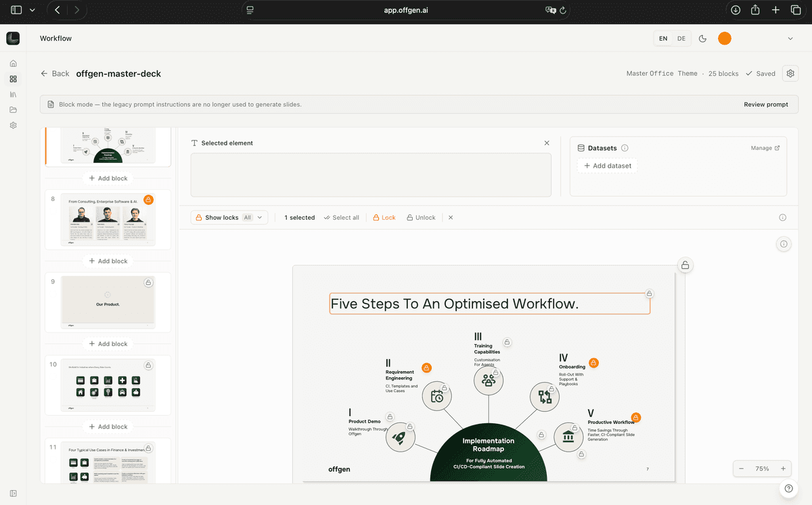Switch language to DE
Image resolution: width=812 pixels, height=505 pixels.
(681, 39)
